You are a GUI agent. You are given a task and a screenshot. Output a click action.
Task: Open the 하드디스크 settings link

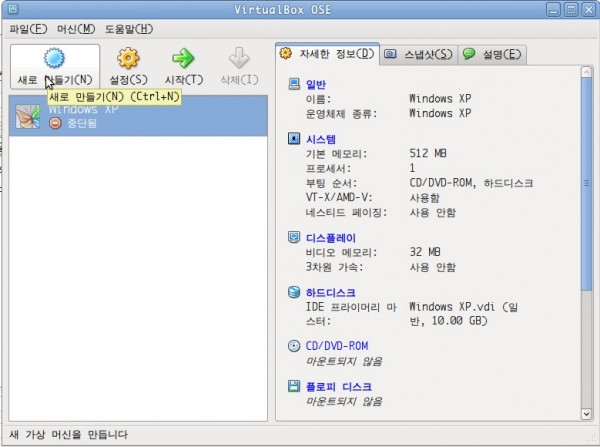point(331,293)
